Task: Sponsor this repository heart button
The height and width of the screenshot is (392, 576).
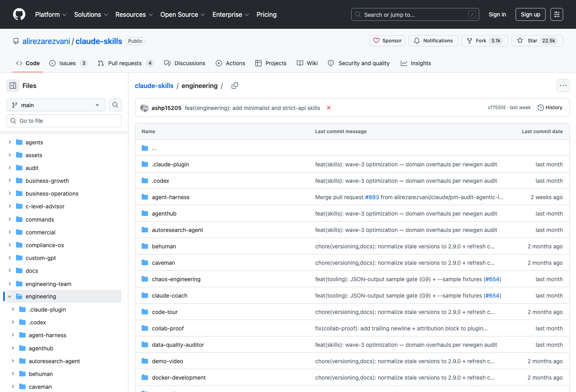Action: (387, 41)
